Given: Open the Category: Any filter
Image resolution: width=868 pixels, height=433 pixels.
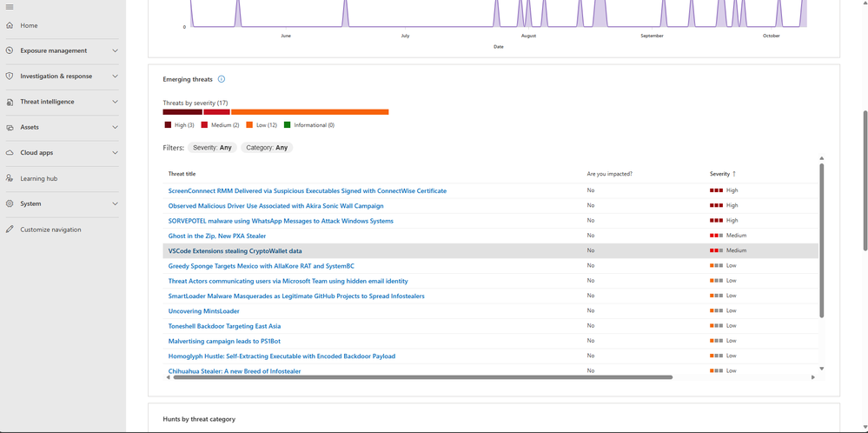Looking at the screenshot, I should tap(267, 148).
